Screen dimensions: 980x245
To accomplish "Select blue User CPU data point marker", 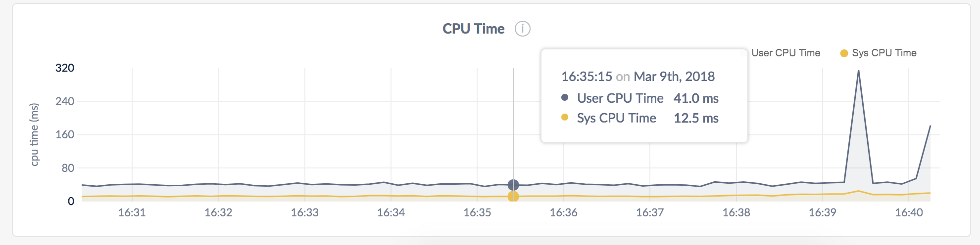I will (513, 185).
